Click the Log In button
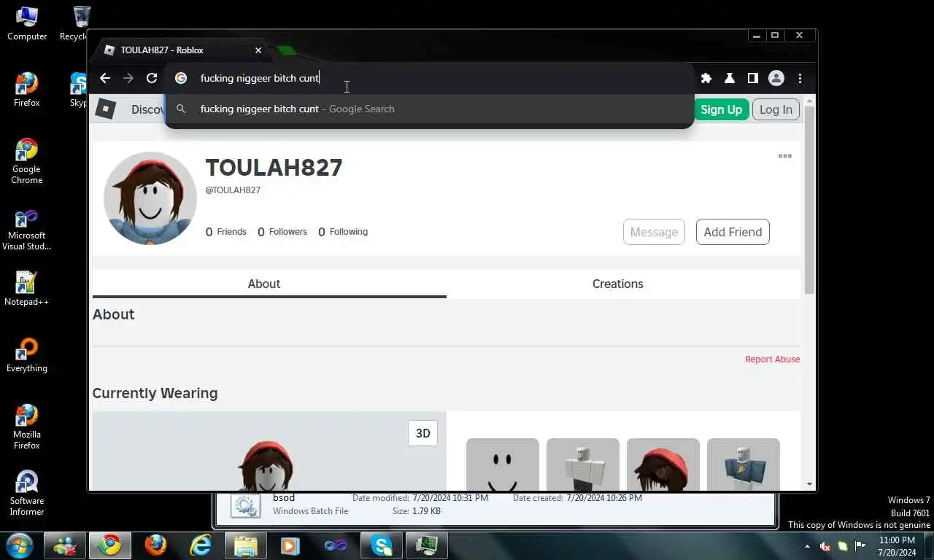The image size is (934, 560). [x=776, y=109]
